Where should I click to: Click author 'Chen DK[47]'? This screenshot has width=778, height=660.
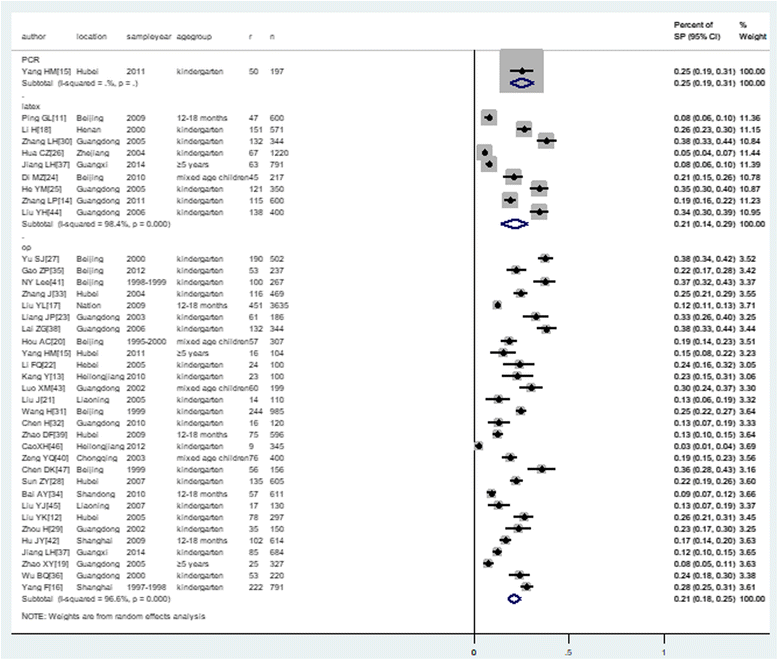point(46,470)
